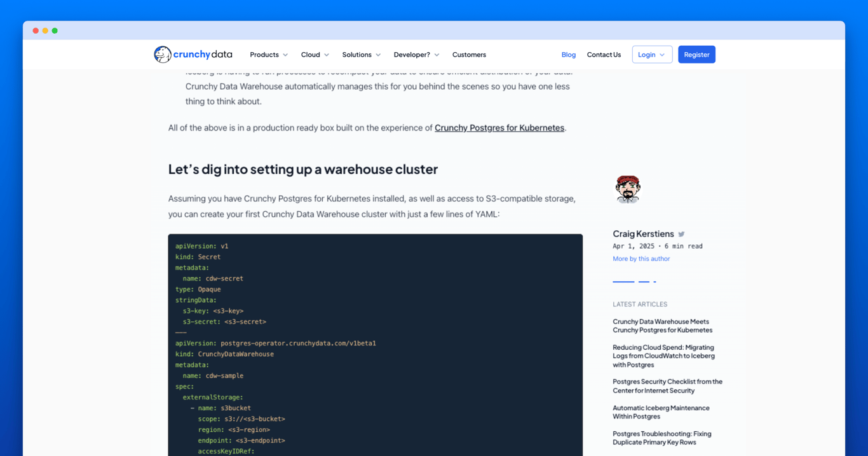Click the 'externalStorage:' code line
Image resolution: width=868 pixels, height=456 pixels.
pyautogui.click(x=213, y=397)
